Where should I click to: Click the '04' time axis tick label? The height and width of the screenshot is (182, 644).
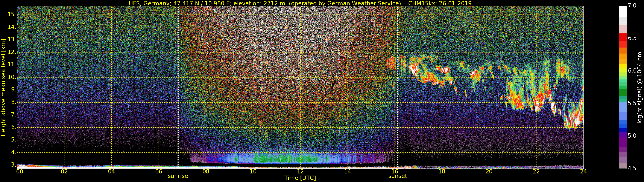click(x=111, y=171)
